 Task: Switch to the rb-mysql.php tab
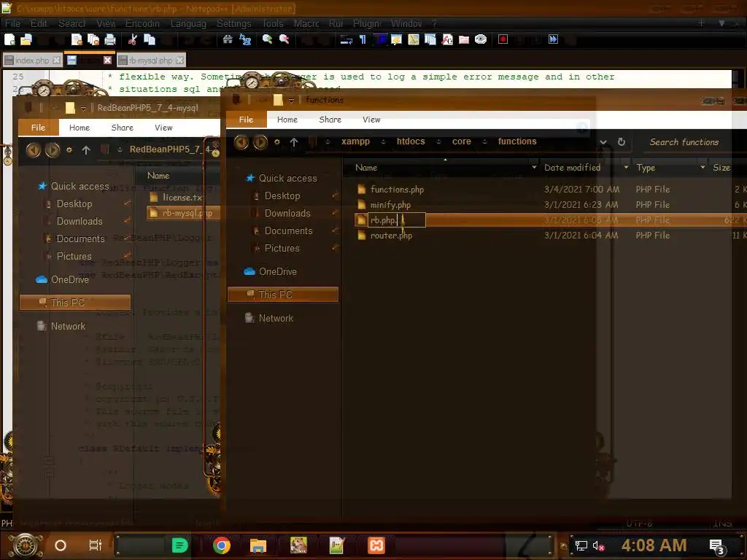[x=150, y=61]
